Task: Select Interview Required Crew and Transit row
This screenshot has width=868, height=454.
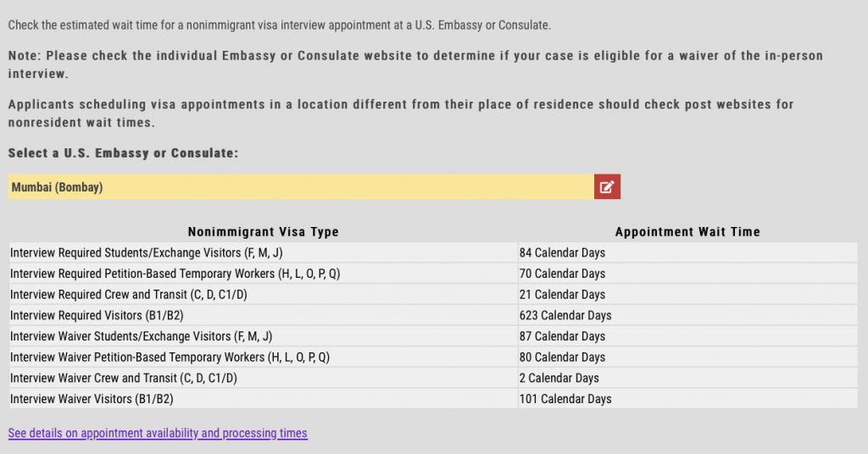Action: click(x=433, y=295)
